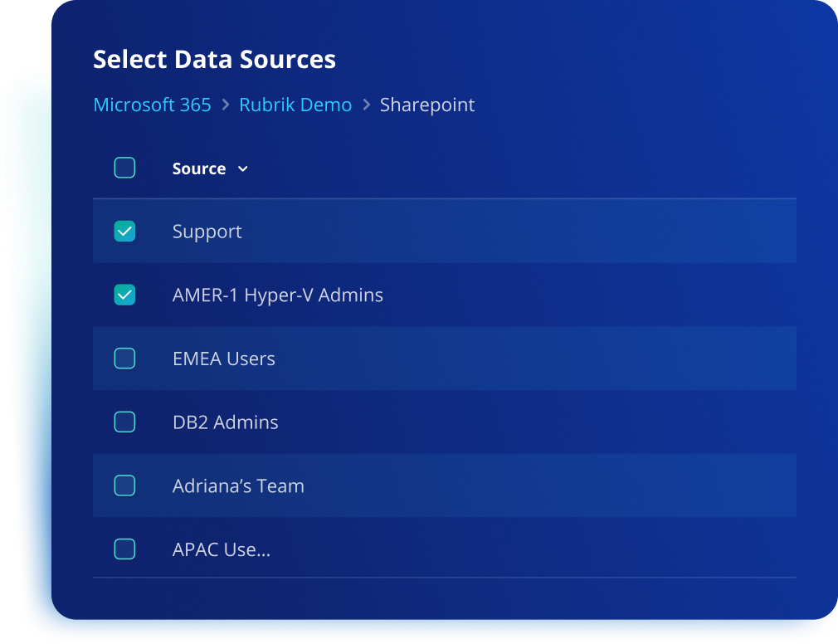
Task: Uncheck the Support checkbox
Action: click(124, 232)
